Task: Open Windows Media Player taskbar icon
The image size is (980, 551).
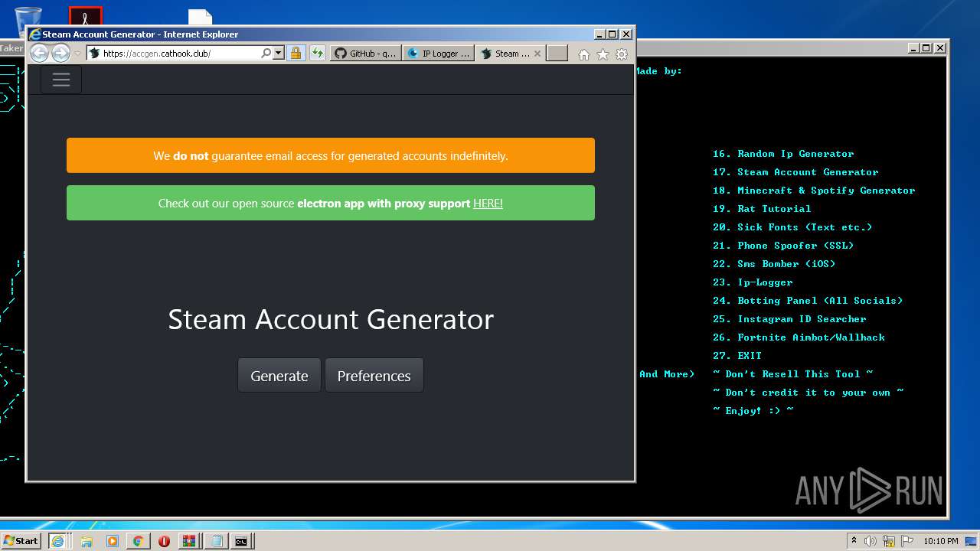Action: click(x=113, y=541)
